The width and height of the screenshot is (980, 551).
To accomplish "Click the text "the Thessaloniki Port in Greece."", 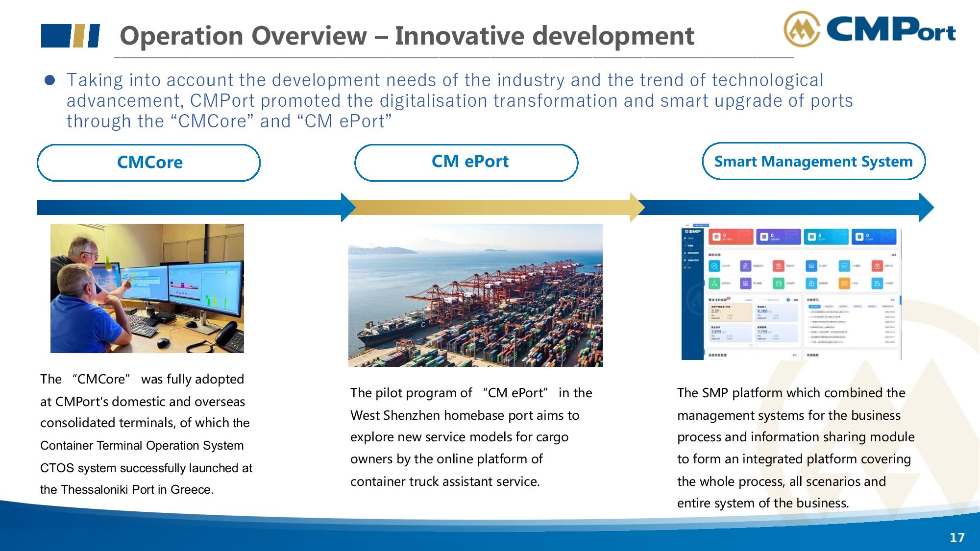I will coord(127,490).
